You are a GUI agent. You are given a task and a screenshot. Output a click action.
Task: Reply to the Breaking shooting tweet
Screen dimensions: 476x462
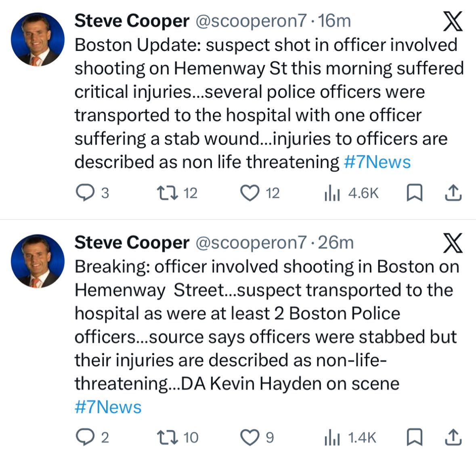pyautogui.click(x=85, y=437)
